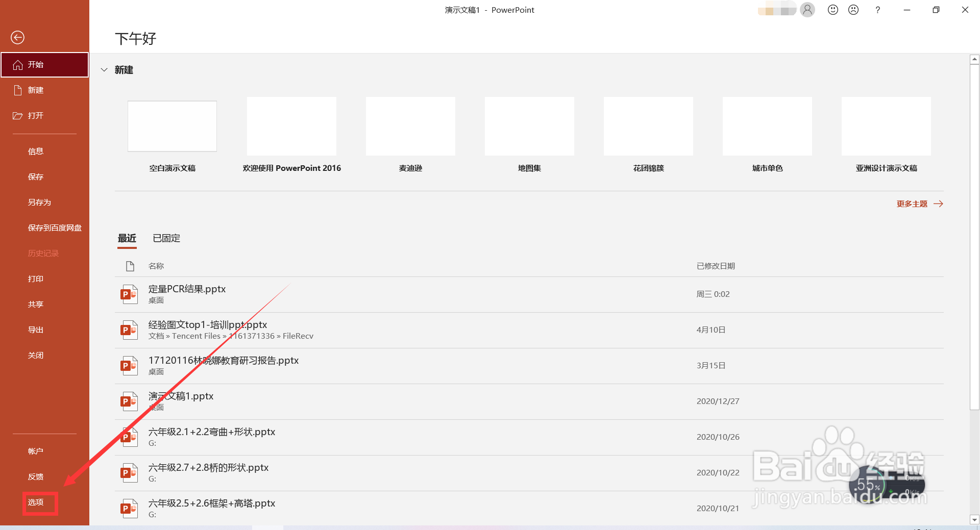The height and width of the screenshot is (530, 980).
Task: Open 信息 in the sidebar
Action: point(44,152)
